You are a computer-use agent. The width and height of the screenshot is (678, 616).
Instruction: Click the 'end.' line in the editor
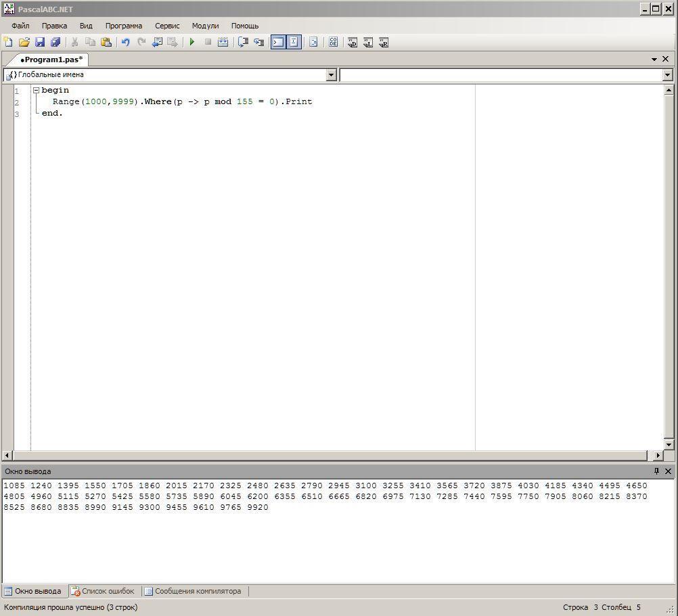[52, 113]
